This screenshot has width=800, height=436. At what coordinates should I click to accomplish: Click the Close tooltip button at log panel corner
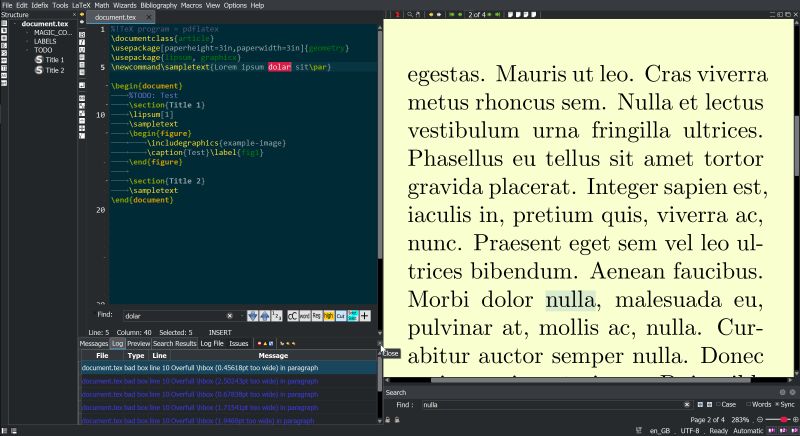pos(379,344)
